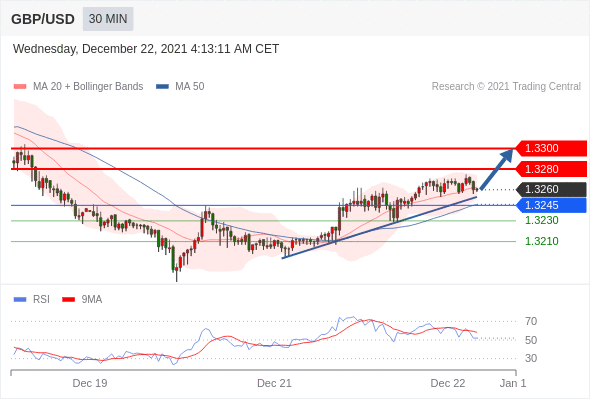The height and width of the screenshot is (400, 590).
Task: Click the MA 50 legend label
Action: click(x=190, y=87)
